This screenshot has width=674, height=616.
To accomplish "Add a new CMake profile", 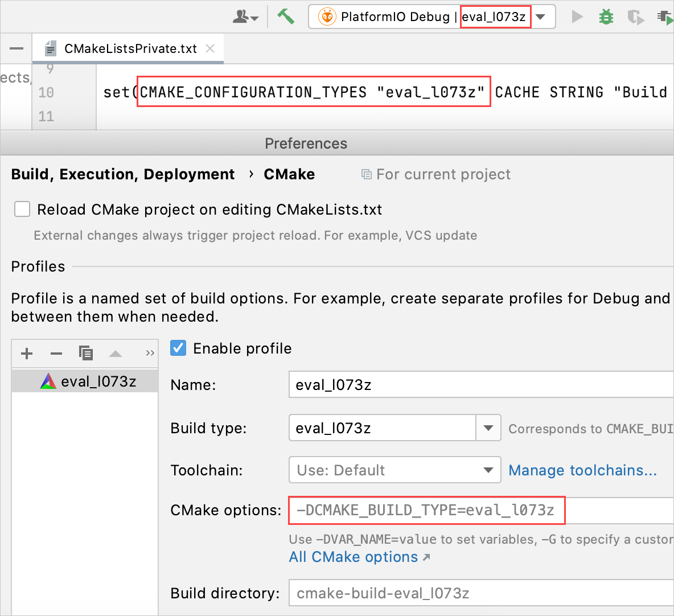I will click(27, 354).
